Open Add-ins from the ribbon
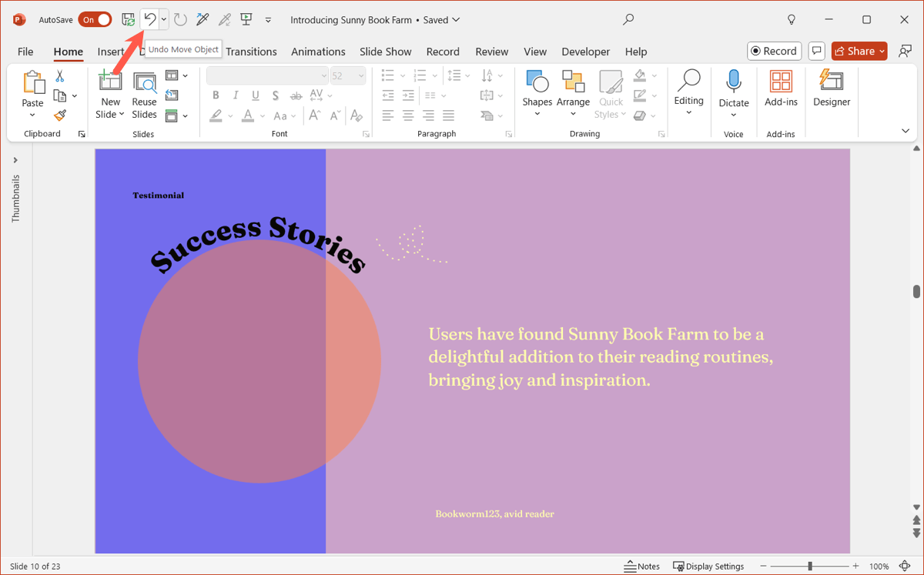 [x=781, y=82]
